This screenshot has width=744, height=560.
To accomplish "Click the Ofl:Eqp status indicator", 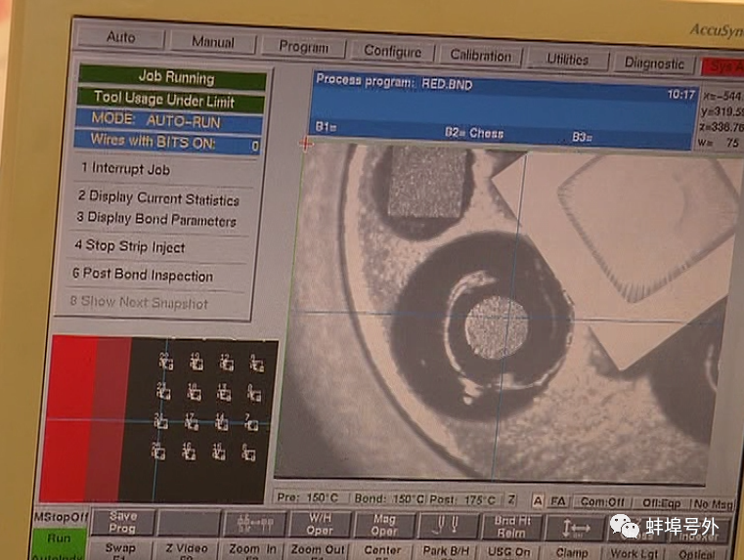I will (662, 503).
